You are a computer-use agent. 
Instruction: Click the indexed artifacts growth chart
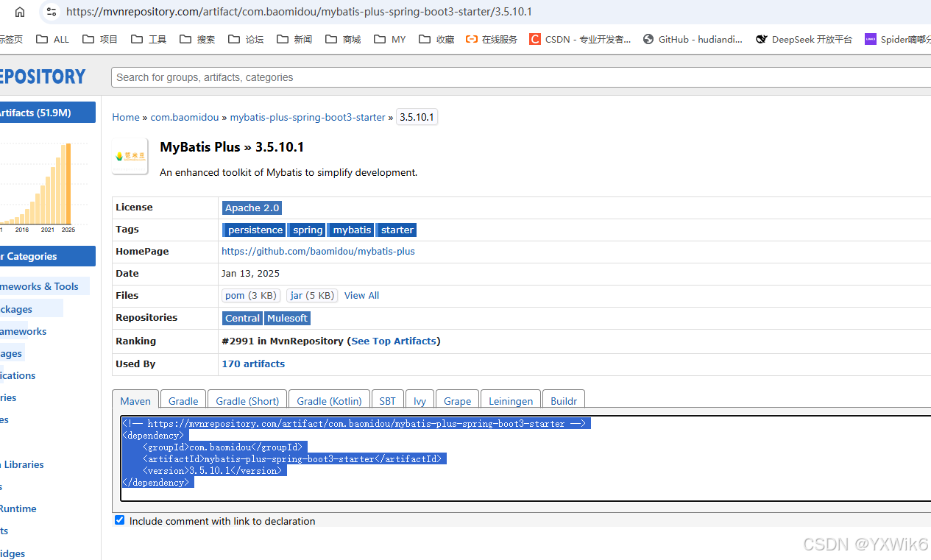[38, 184]
